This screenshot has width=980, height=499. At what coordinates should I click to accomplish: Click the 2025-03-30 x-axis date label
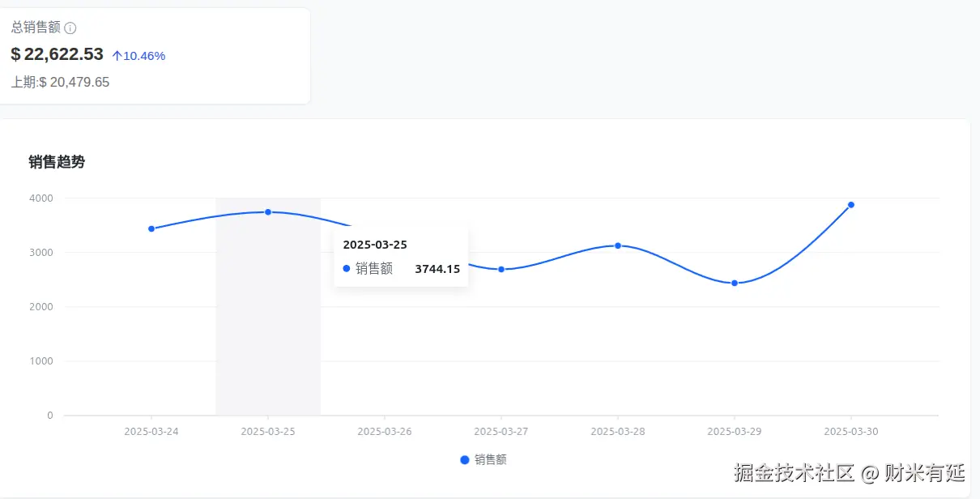pos(851,432)
